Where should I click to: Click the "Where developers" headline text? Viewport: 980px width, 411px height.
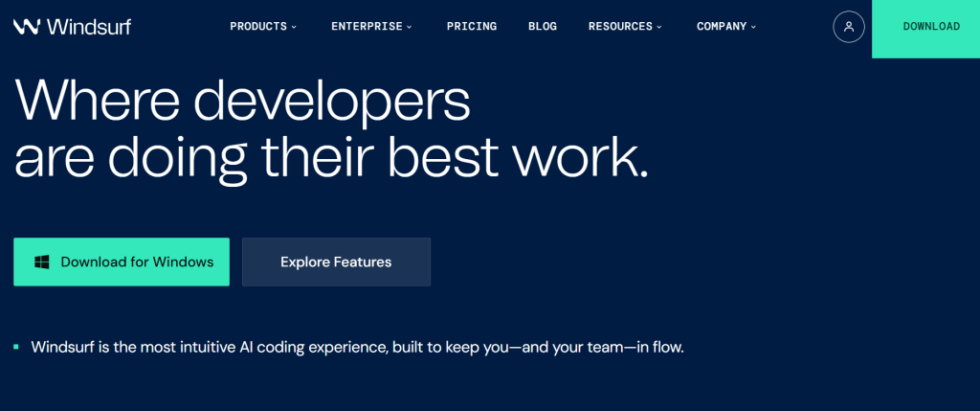[242, 101]
